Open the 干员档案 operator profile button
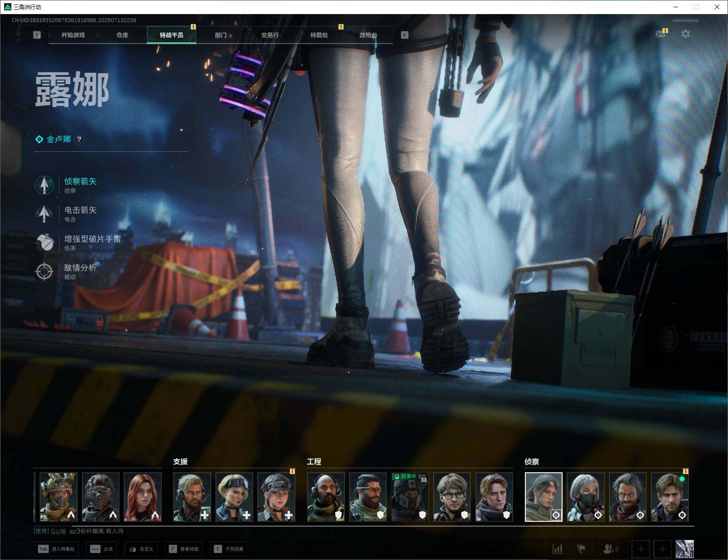The height and width of the screenshot is (560, 728). (229, 549)
